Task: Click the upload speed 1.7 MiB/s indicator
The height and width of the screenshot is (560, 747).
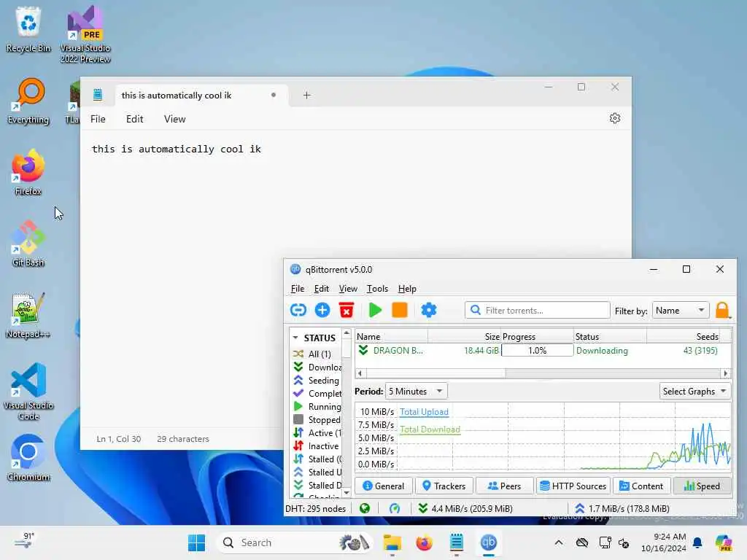Action: 622,508
